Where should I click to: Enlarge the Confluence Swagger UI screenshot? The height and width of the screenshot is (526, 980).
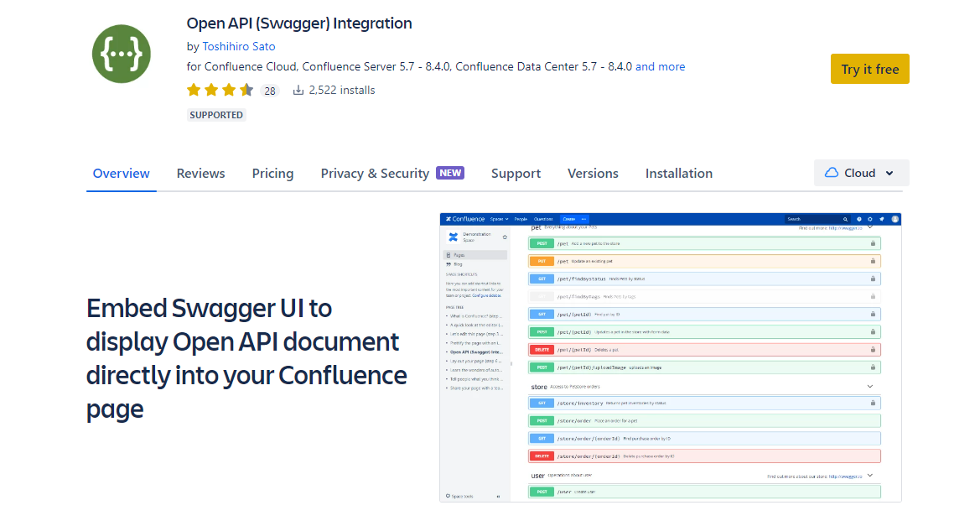pos(670,357)
